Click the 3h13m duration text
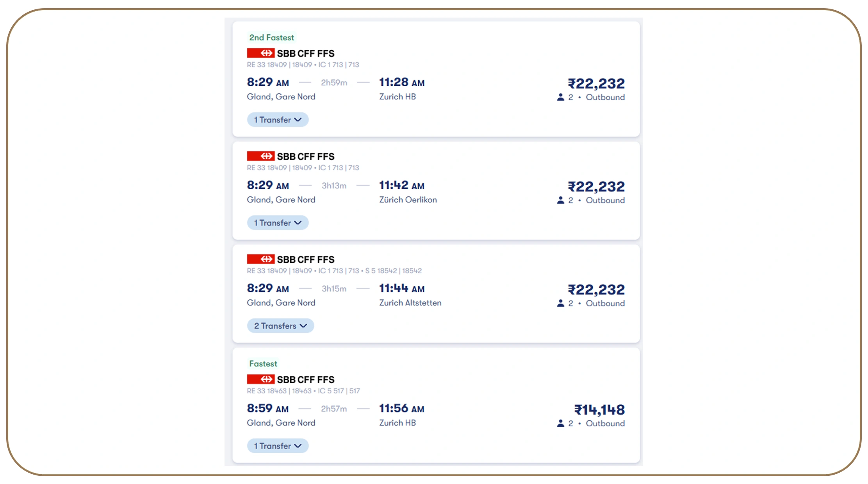Image resolution: width=868 pixels, height=484 pixels. pos(334,186)
